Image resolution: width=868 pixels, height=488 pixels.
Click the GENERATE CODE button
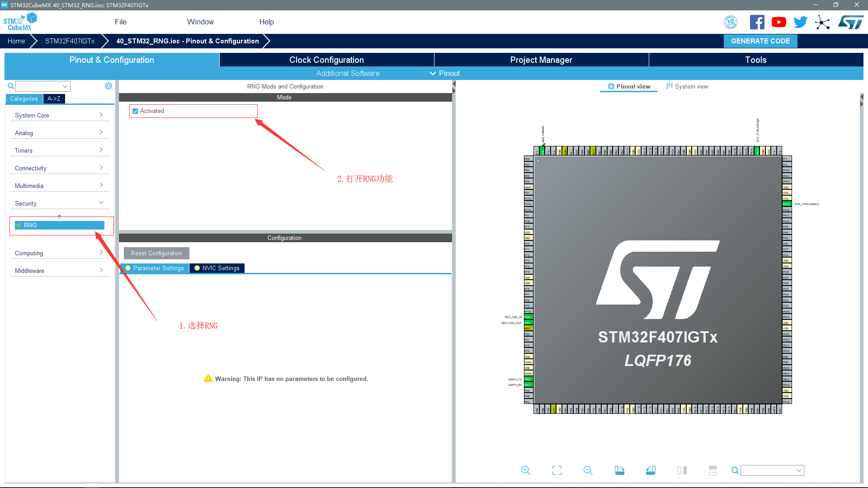(760, 41)
